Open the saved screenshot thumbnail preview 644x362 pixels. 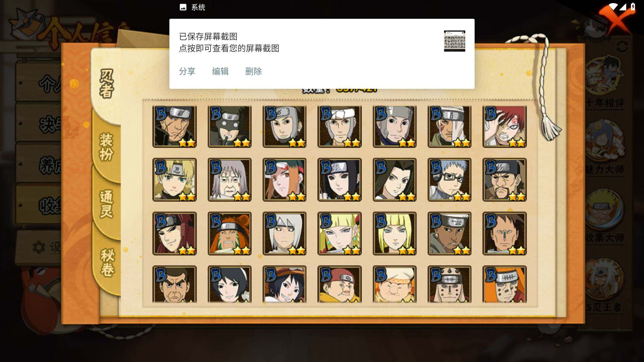pos(454,41)
